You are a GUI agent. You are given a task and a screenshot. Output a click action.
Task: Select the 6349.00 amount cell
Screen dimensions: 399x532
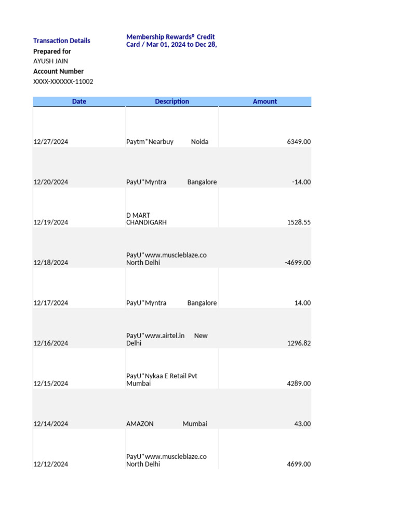pyautogui.click(x=299, y=142)
